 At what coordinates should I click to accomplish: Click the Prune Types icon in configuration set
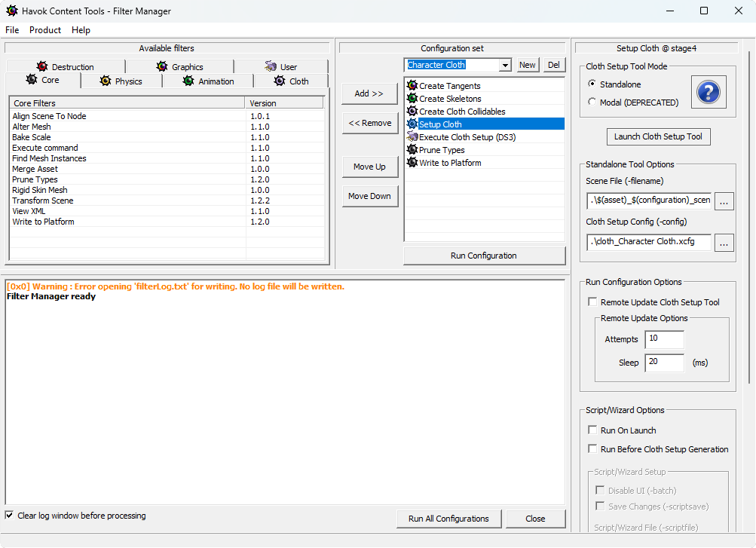pyautogui.click(x=412, y=150)
